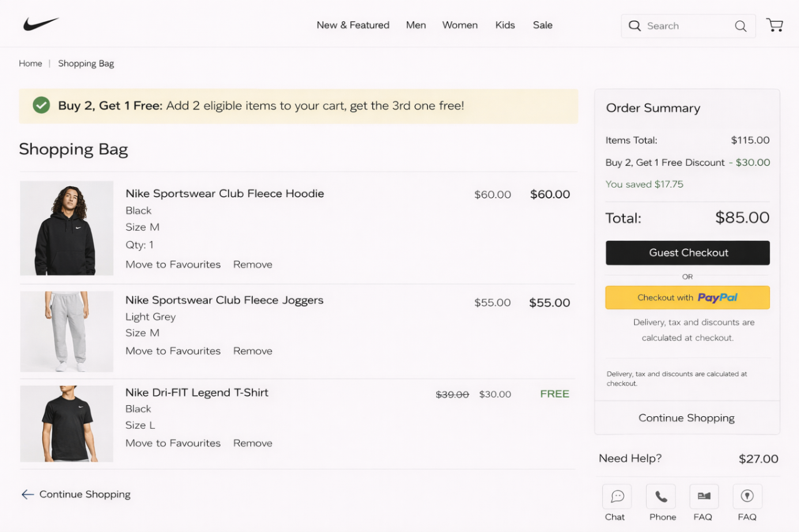Click the Guest Checkout button
Viewport: 799px width, 532px height.
click(687, 252)
